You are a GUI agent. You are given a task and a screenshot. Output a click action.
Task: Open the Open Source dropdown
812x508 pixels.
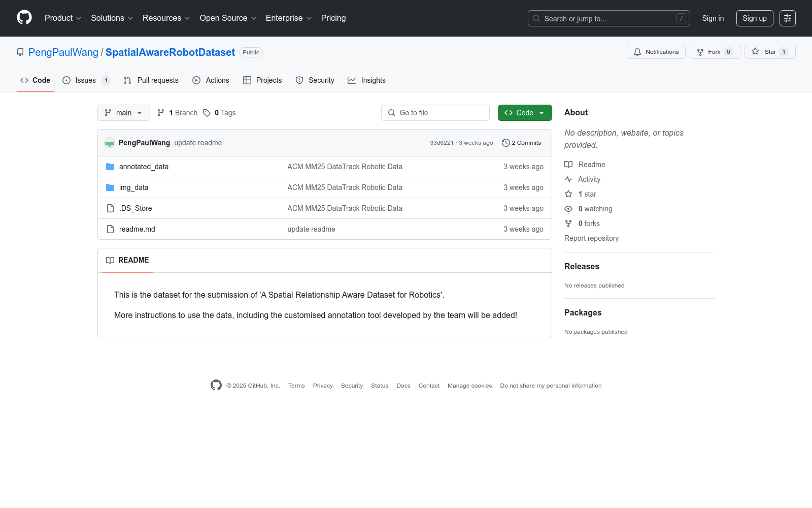(x=228, y=18)
